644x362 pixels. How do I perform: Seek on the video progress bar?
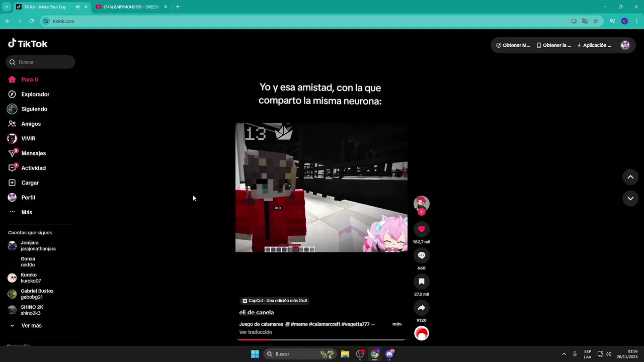[x=321, y=340]
